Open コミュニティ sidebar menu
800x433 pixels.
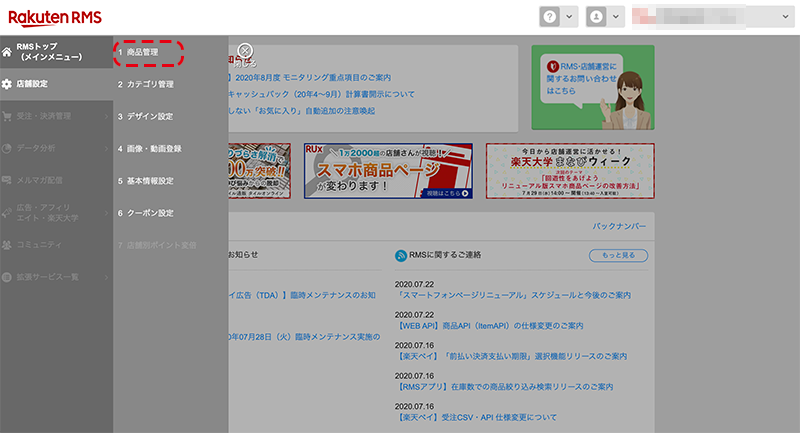pos(39,245)
